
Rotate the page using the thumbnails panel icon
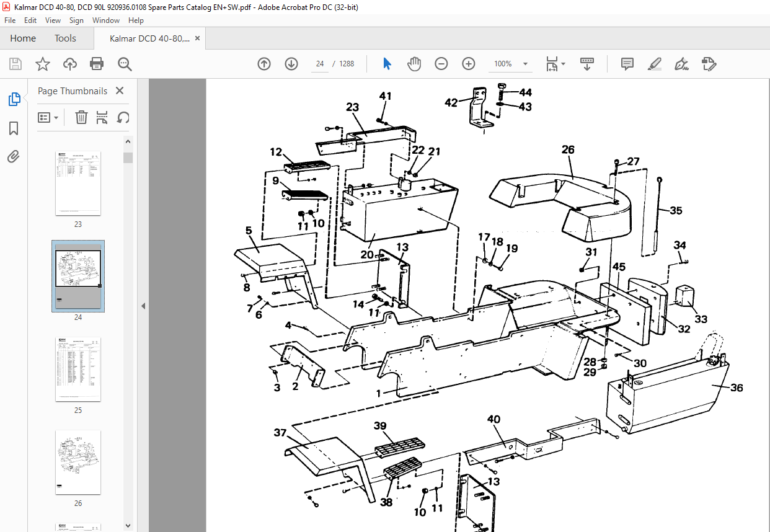[123, 117]
